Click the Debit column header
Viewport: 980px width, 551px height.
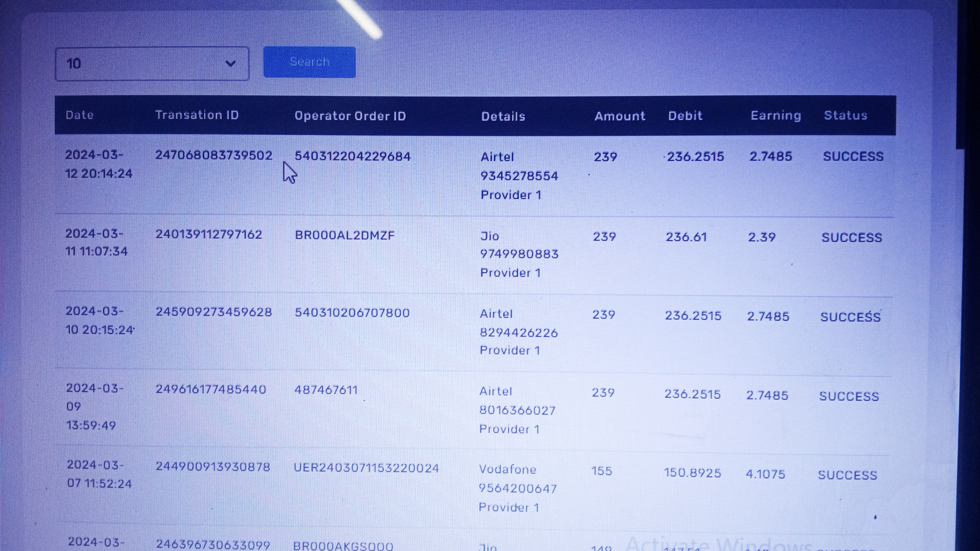685,116
